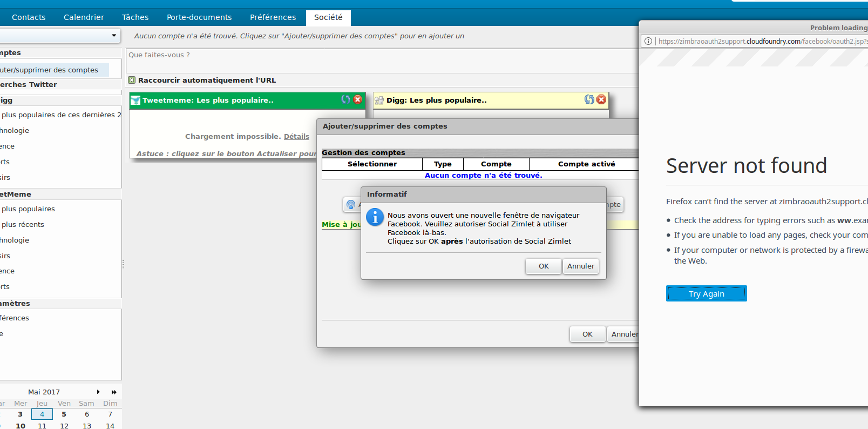868x429 pixels.
Task: Click Annuler in the Informatif dialog
Action: 581,266
